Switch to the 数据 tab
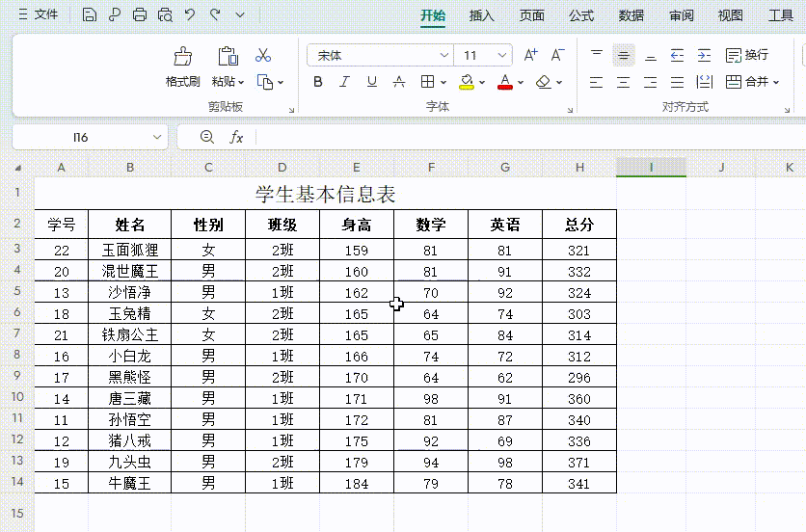 pos(631,15)
